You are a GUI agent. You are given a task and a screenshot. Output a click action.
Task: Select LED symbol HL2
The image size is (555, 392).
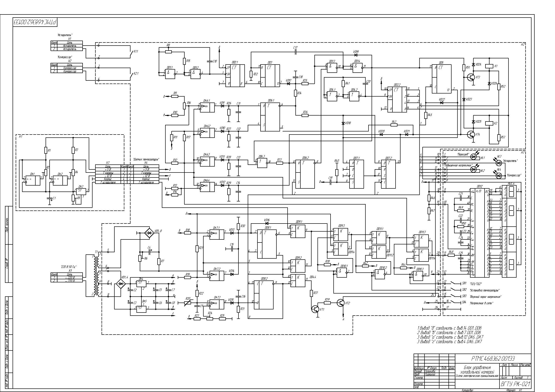point(473,170)
